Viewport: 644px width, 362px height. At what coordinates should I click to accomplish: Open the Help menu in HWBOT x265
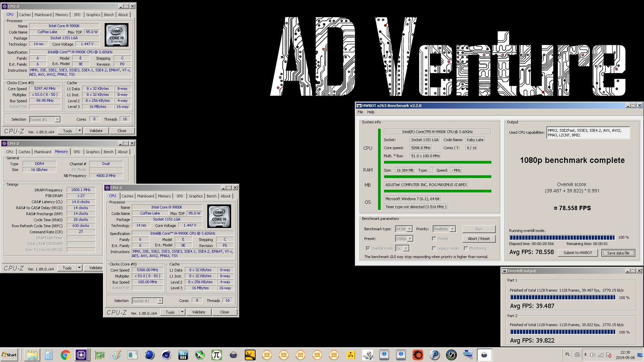[371, 112]
